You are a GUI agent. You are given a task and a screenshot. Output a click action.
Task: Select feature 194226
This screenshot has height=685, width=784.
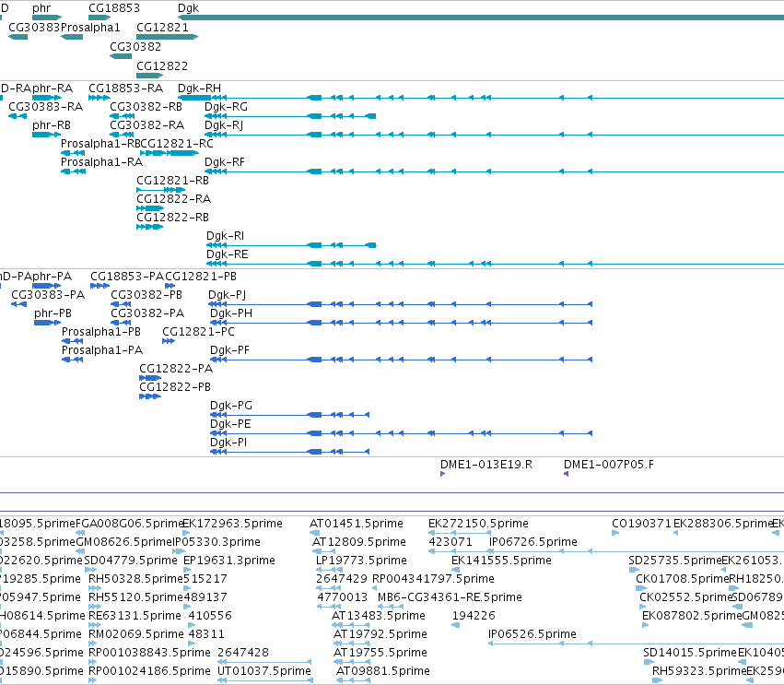coord(455,625)
